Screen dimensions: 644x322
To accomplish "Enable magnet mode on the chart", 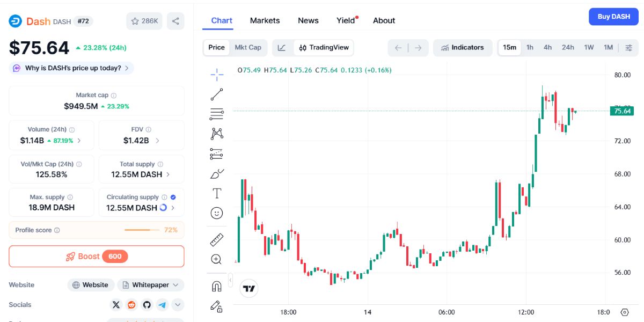I will coord(216,284).
